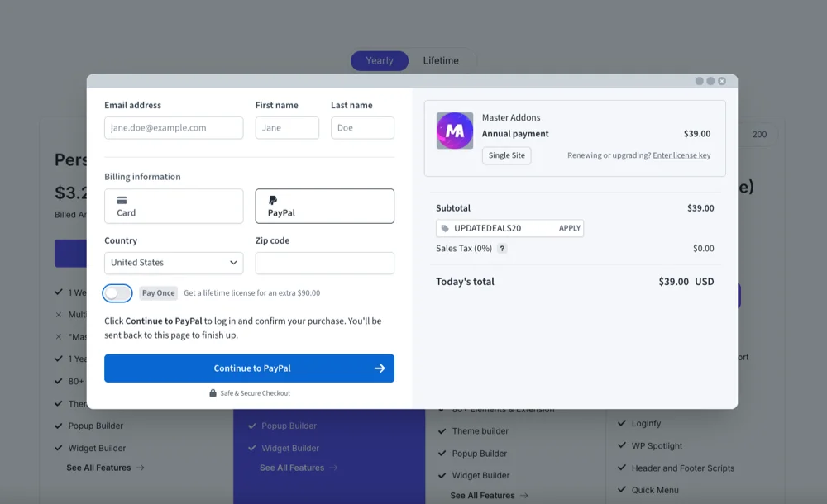Open See All Features in the purple column

[299, 468]
